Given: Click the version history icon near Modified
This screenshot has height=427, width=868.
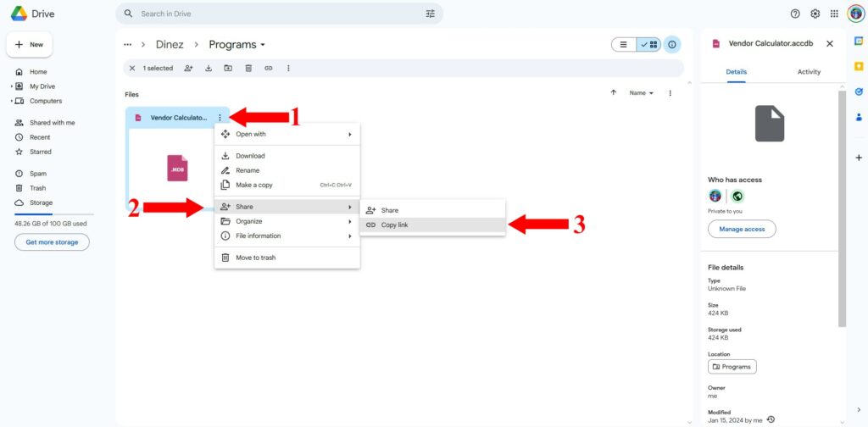Looking at the screenshot, I should (x=771, y=420).
